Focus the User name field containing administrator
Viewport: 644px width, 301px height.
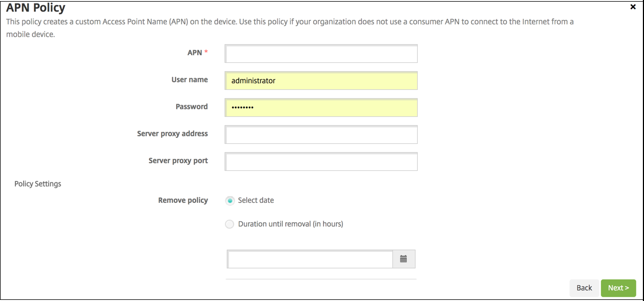point(321,80)
